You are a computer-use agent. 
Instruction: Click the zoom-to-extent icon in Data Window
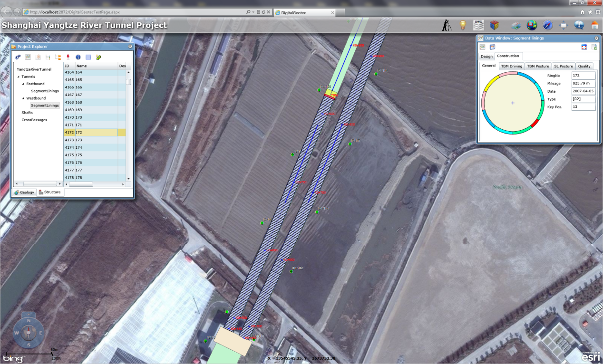click(x=584, y=47)
